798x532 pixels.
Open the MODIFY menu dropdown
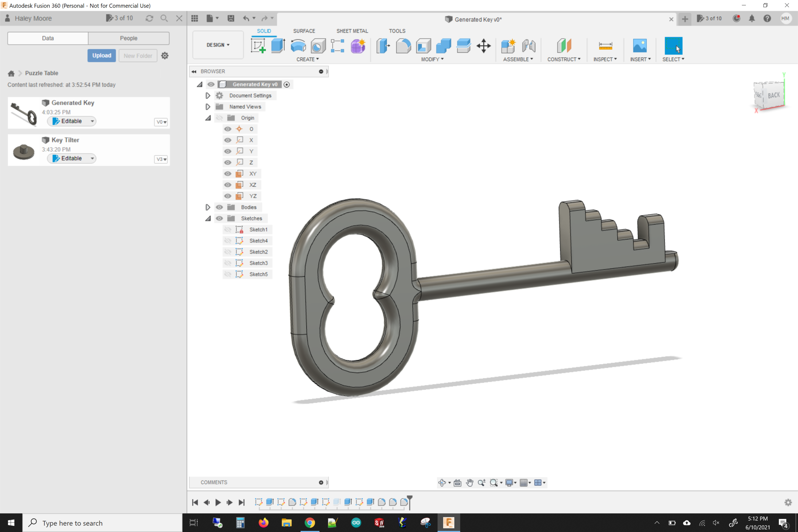[432, 59]
